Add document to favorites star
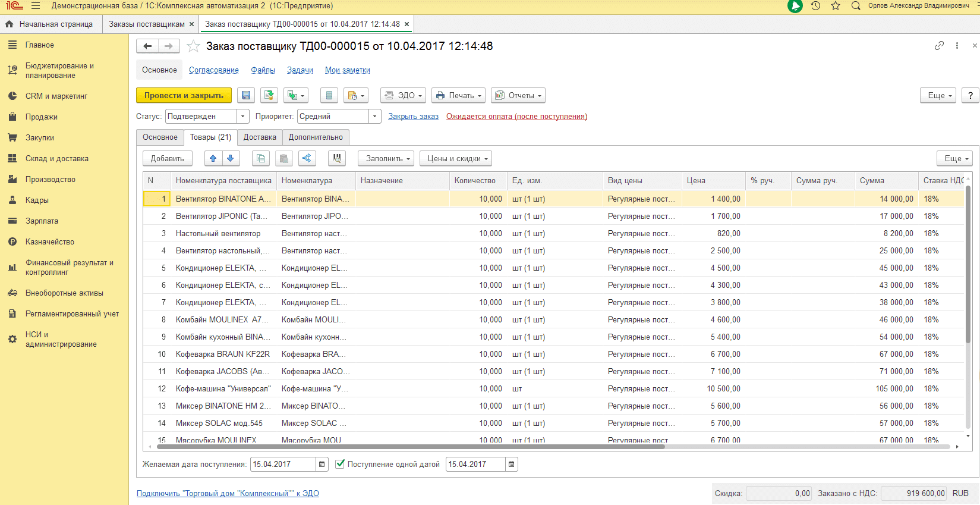 point(193,46)
